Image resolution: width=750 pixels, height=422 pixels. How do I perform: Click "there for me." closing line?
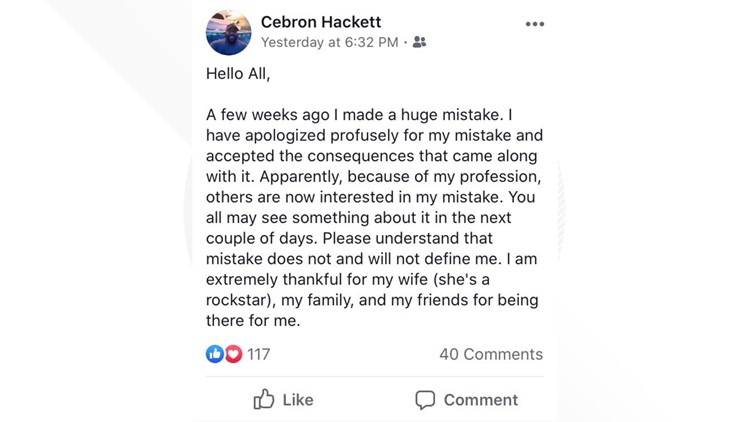(253, 321)
